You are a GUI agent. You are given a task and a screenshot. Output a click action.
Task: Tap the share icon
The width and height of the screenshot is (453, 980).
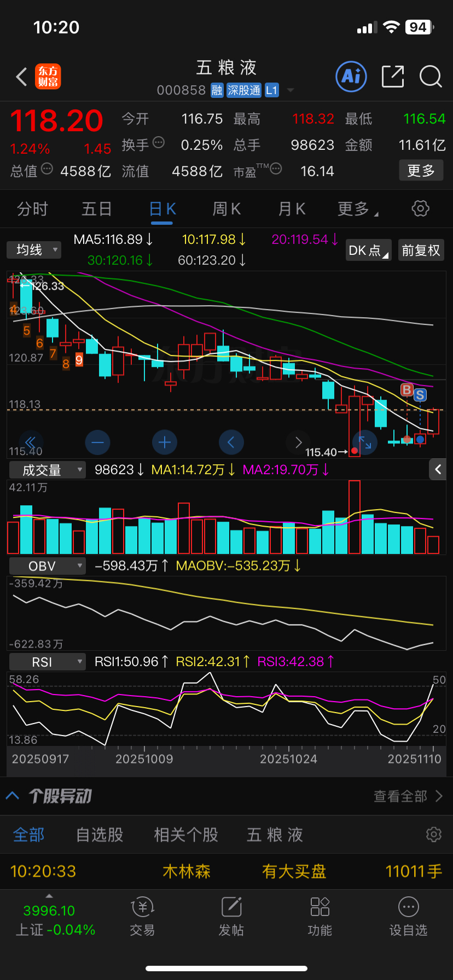[x=393, y=77]
